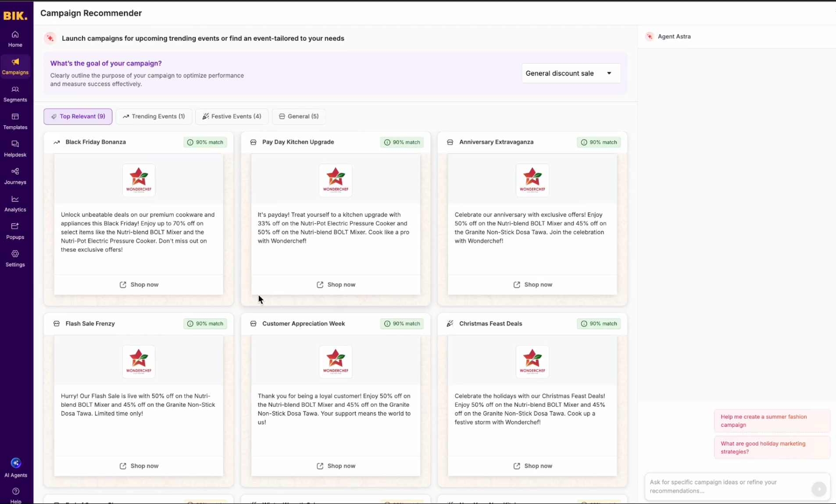The width and height of the screenshot is (836, 504).
Task: Click the BIK logo
Action: pyautogui.click(x=15, y=15)
